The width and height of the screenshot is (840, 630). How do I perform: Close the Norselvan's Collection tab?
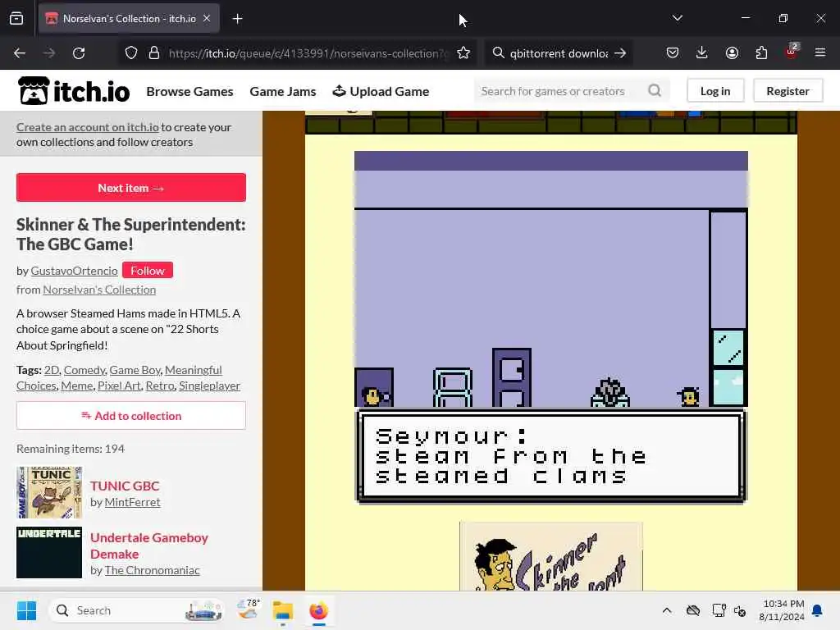click(207, 18)
